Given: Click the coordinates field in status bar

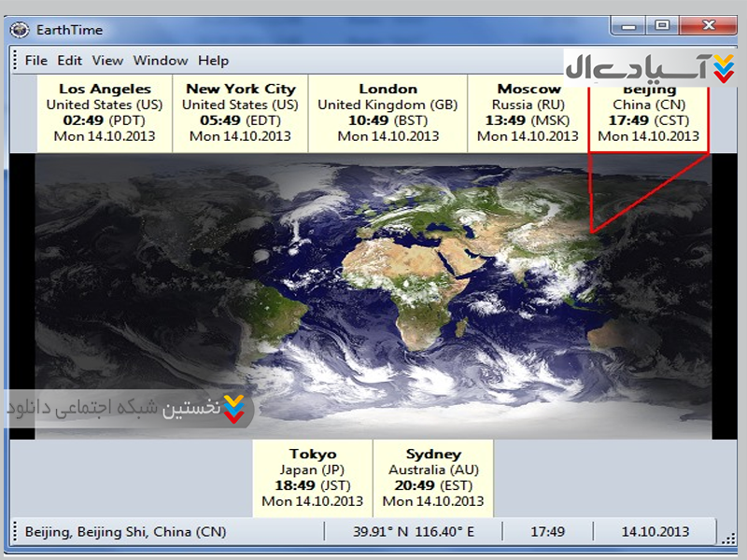Looking at the screenshot, I should click(413, 532).
